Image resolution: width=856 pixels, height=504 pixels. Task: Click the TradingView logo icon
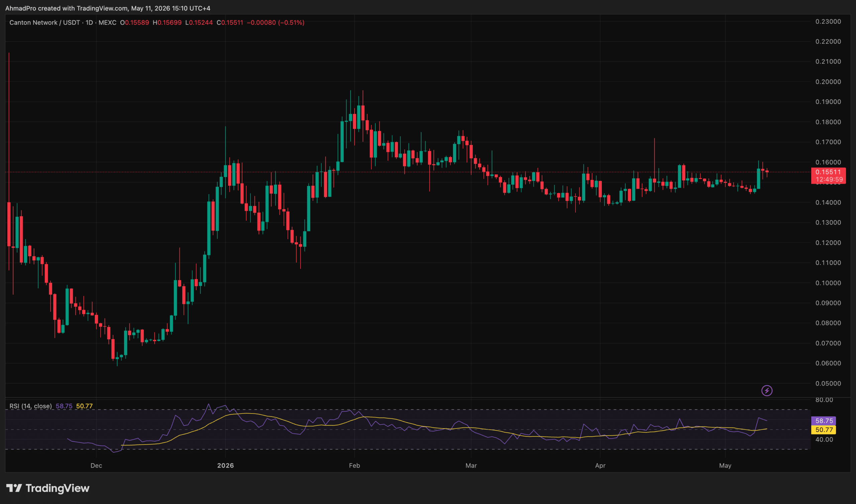click(14, 488)
